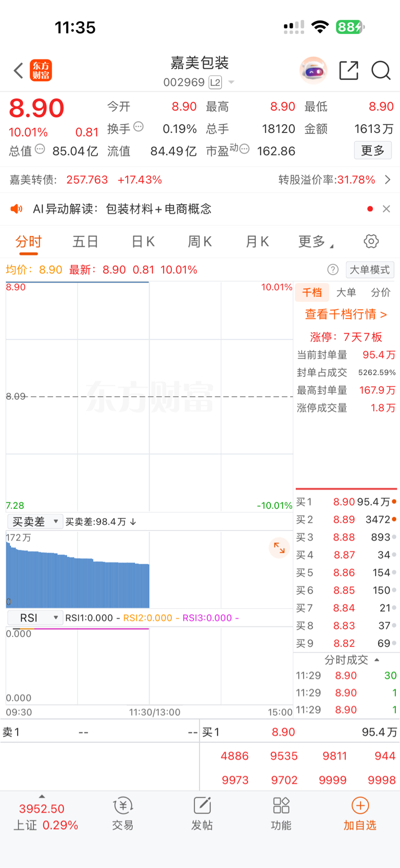The width and height of the screenshot is (400, 868).
Task: Tap the 最高封单量 167.9万 value
Action: coord(378,390)
